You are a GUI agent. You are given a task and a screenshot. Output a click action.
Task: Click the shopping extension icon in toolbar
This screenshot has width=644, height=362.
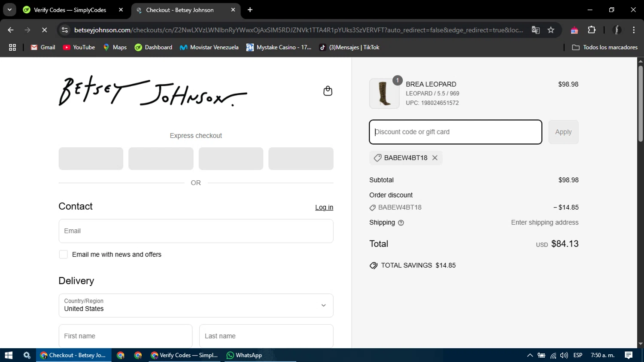click(x=574, y=30)
